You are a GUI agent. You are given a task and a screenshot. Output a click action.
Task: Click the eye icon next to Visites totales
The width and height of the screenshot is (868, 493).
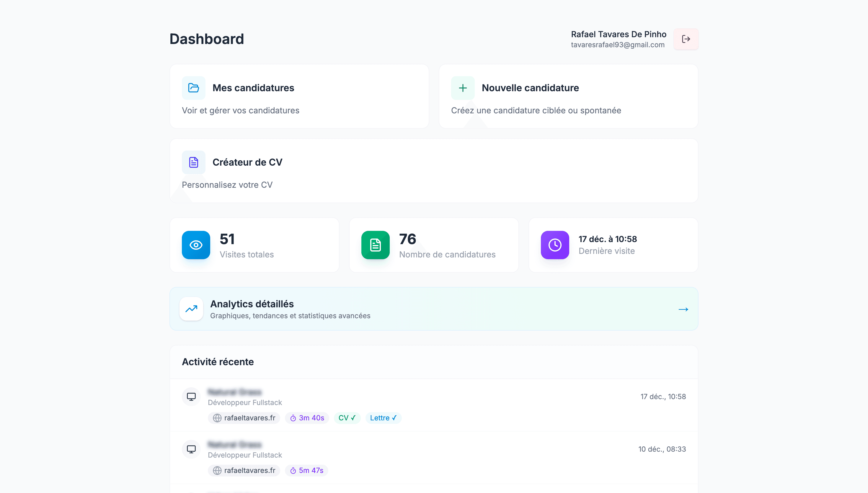196,245
